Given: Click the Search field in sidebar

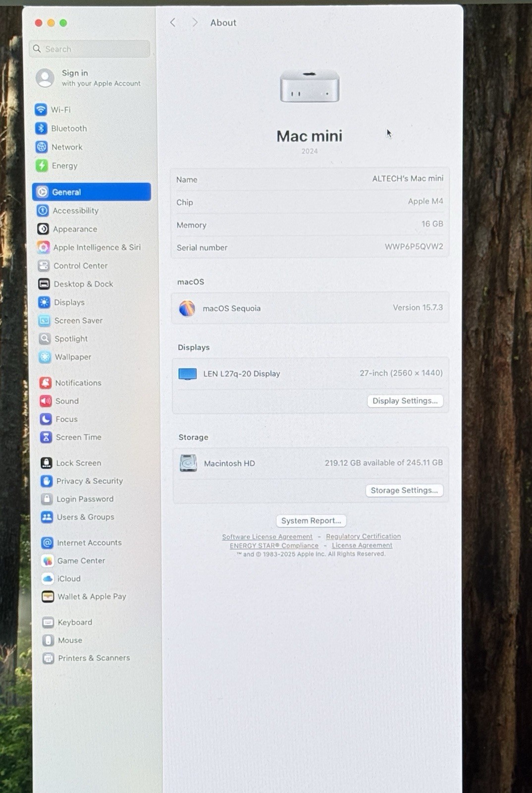Looking at the screenshot, I should [90, 49].
